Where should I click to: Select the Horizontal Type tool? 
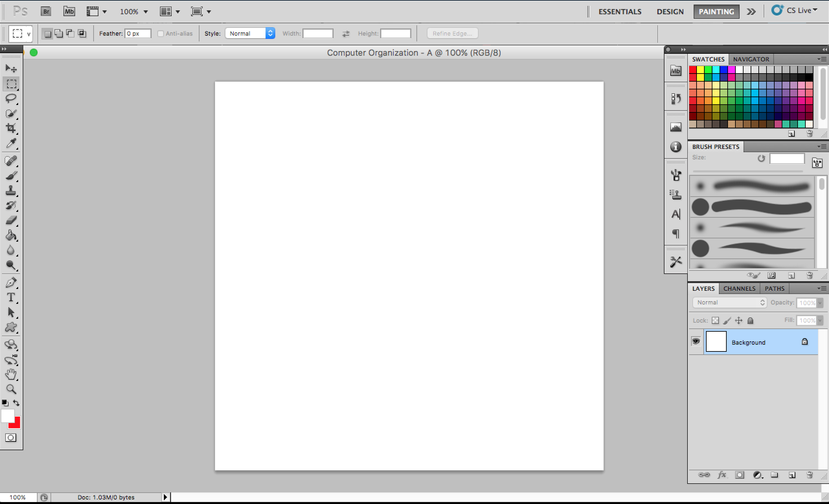pyautogui.click(x=11, y=297)
